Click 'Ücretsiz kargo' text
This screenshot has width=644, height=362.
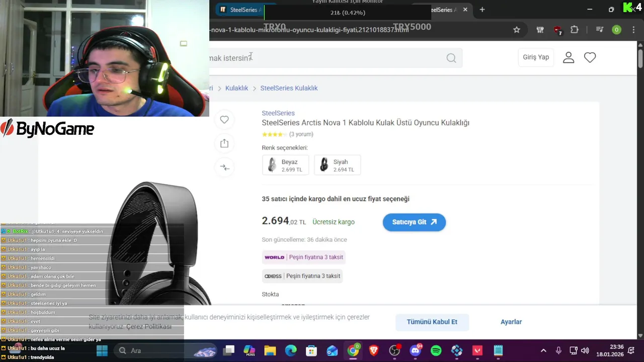(x=334, y=222)
